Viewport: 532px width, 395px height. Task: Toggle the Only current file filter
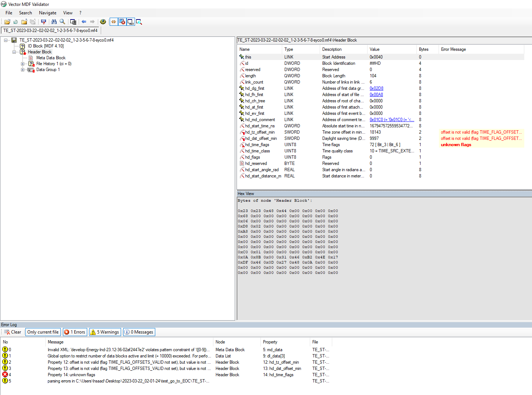click(x=43, y=332)
